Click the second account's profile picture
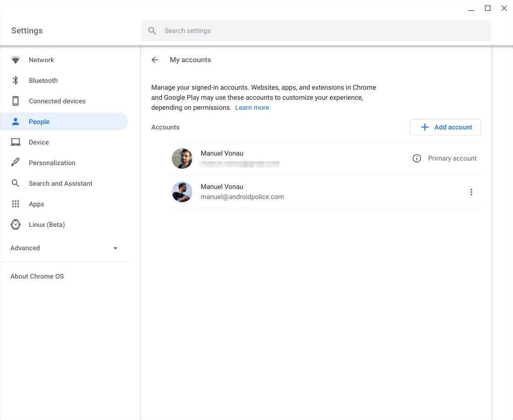Screen dimensions: 513x420 (x=182, y=192)
